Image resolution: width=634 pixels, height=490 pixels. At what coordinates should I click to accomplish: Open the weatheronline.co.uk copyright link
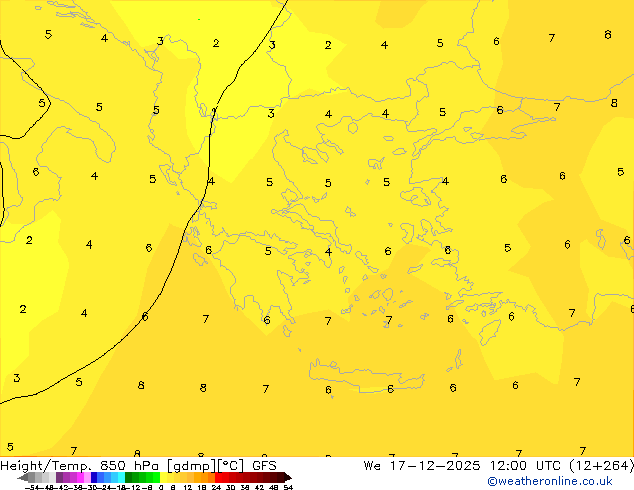(x=549, y=481)
